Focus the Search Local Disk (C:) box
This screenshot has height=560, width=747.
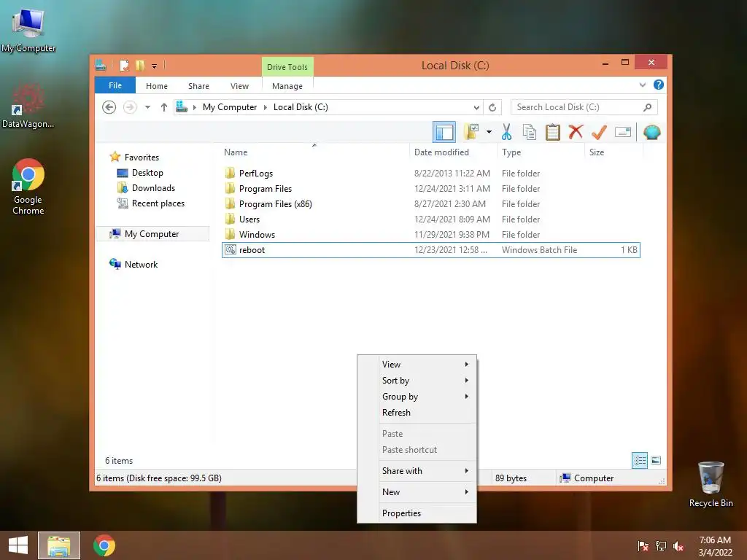[x=584, y=107]
